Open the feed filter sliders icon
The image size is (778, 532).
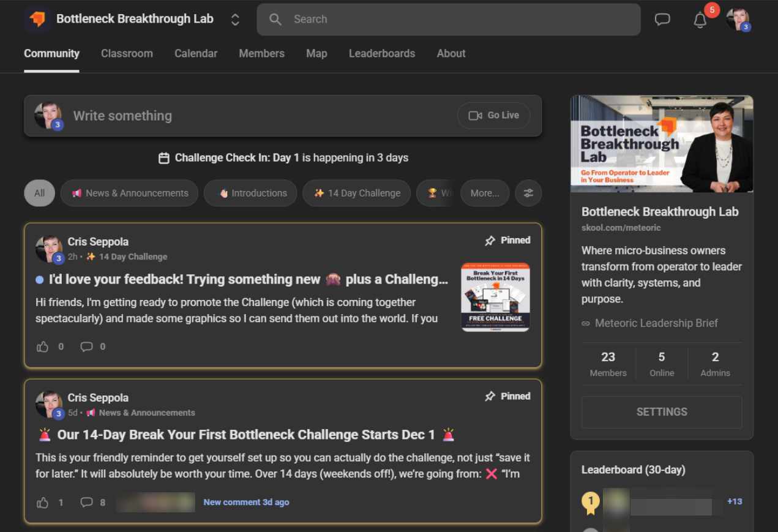pos(528,193)
